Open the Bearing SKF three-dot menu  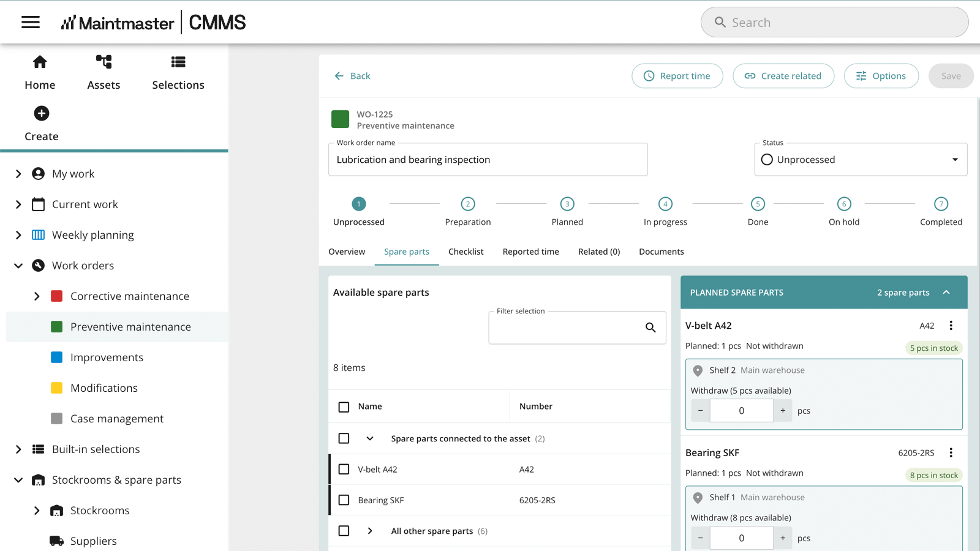pos(951,453)
